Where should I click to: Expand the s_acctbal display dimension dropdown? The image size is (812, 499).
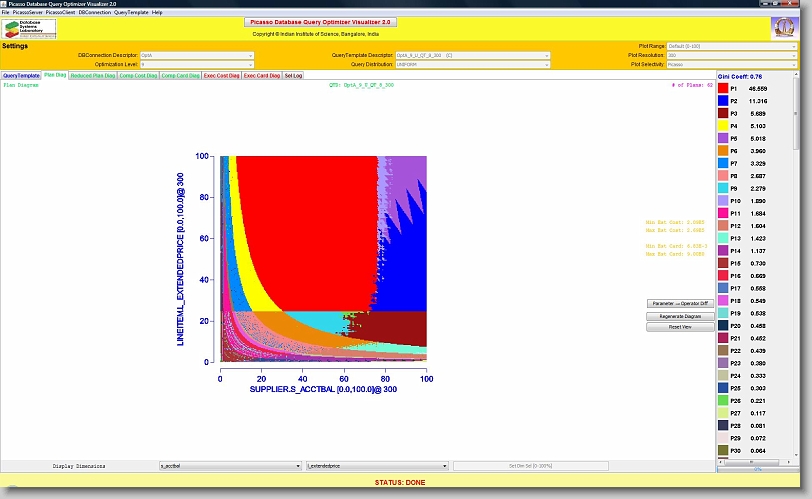(x=230, y=466)
